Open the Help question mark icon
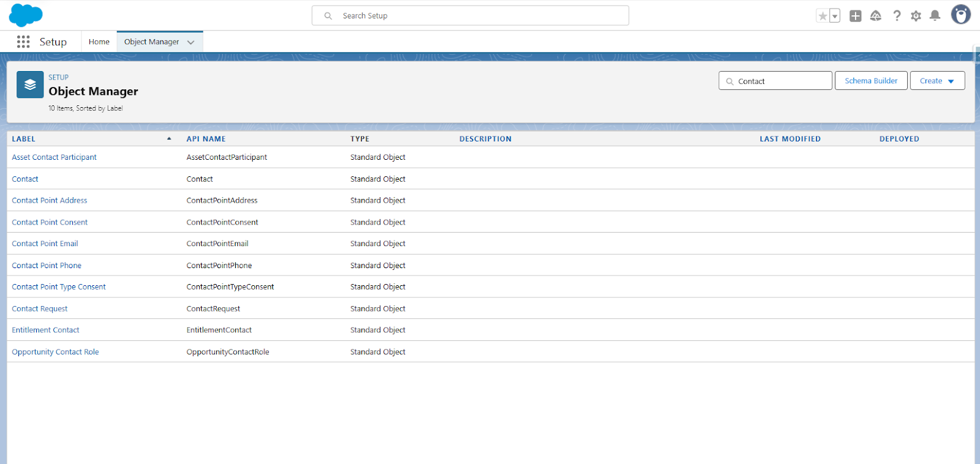This screenshot has width=980, height=464. (897, 16)
